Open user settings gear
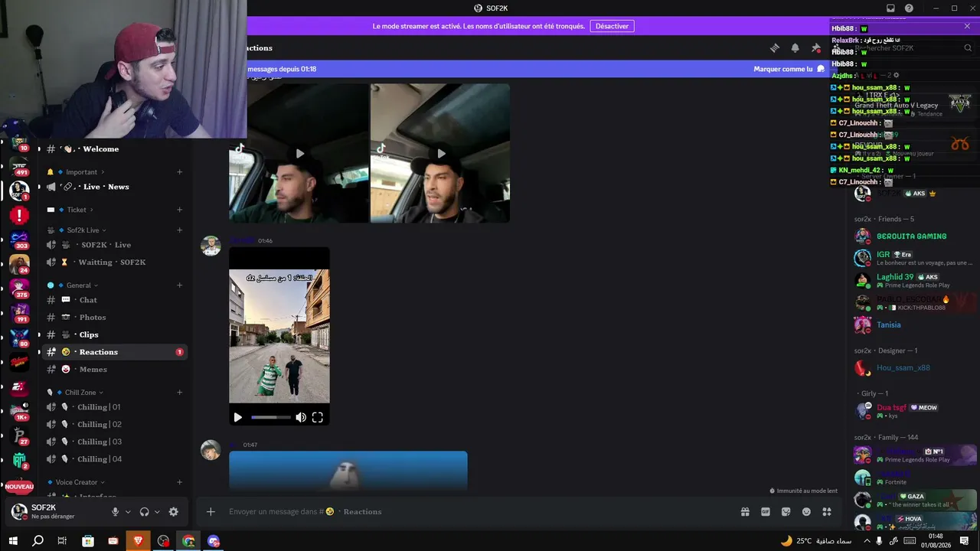The height and width of the screenshot is (551, 980). (x=173, y=512)
